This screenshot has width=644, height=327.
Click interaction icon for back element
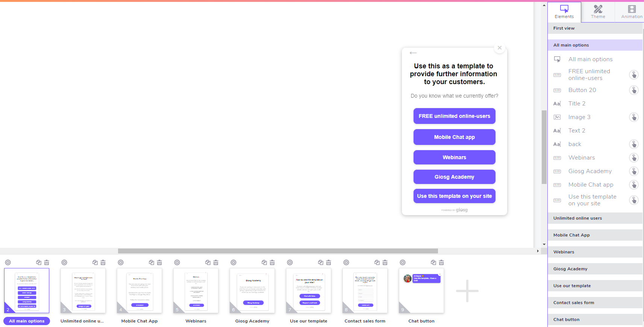click(x=634, y=144)
